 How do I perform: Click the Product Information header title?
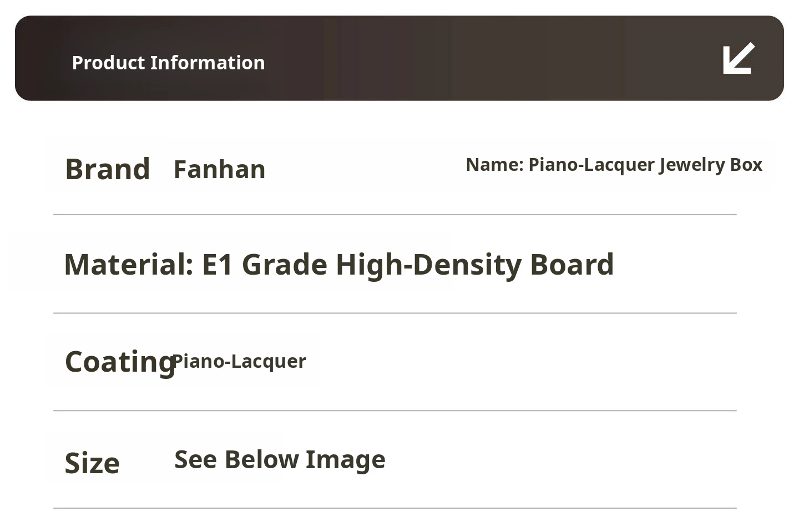pyautogui.click(x=168, y=63)
